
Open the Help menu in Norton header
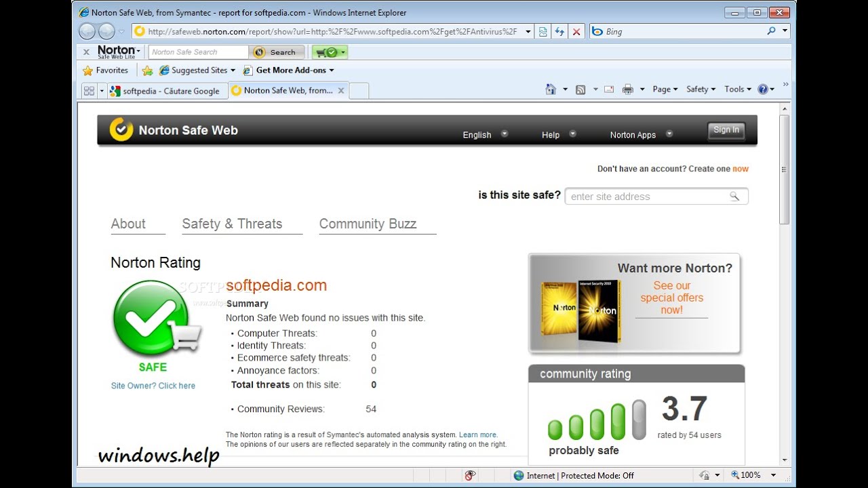pos(559,134)
